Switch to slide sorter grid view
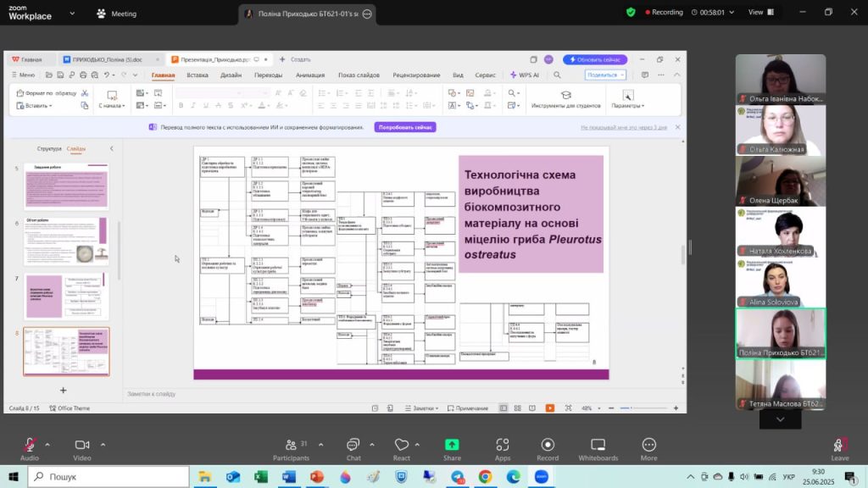Viewport: 868px width, 488px height. pos(518,408)
